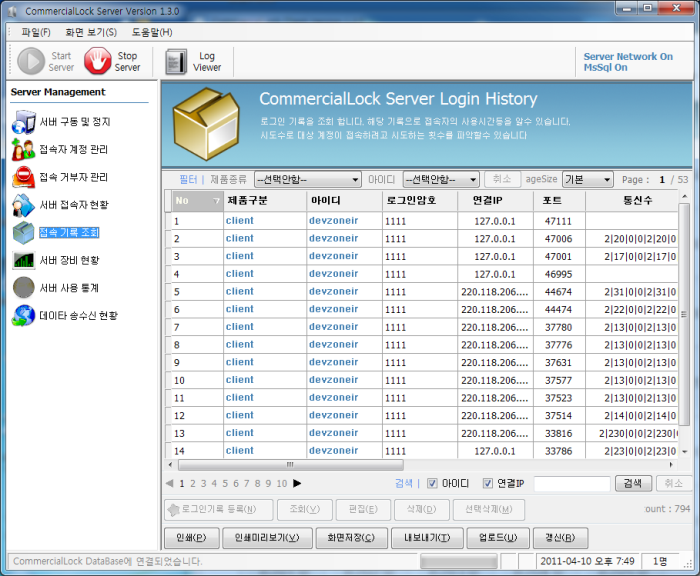
Task: Open the page size 기본 dropdown
Action: (588, 179)
